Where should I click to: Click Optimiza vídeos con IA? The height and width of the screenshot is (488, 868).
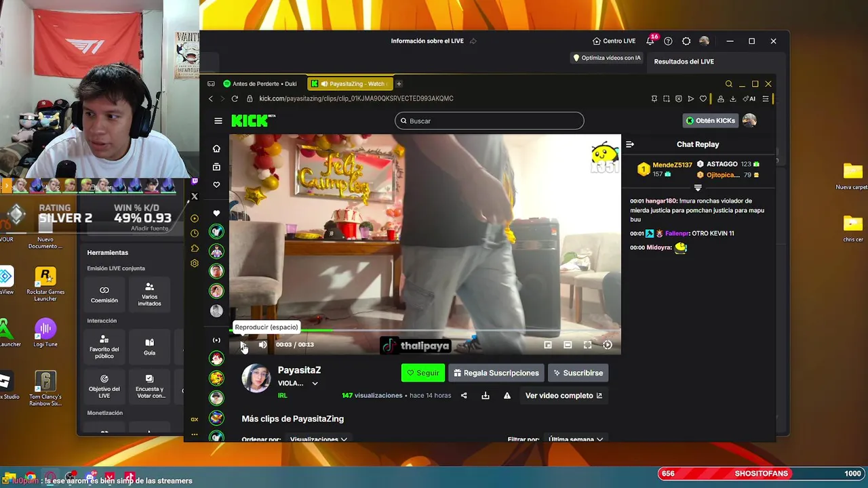tap(607, 58)
